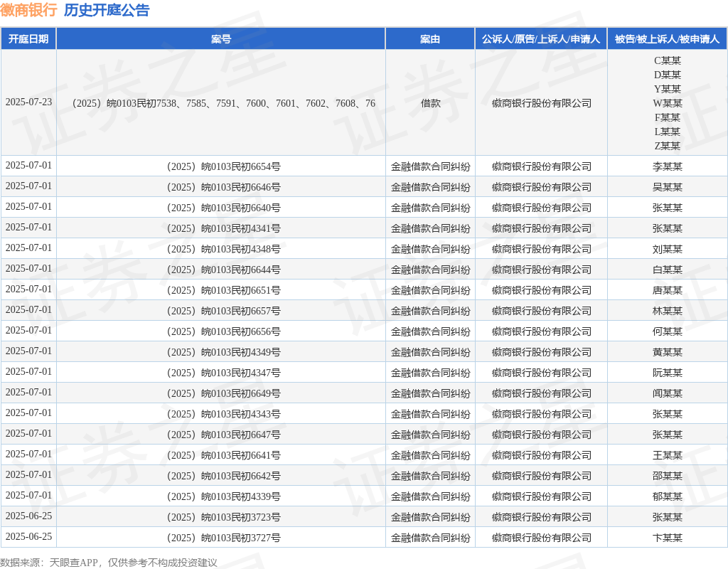Click defendant 郁某某

point(667,496)
